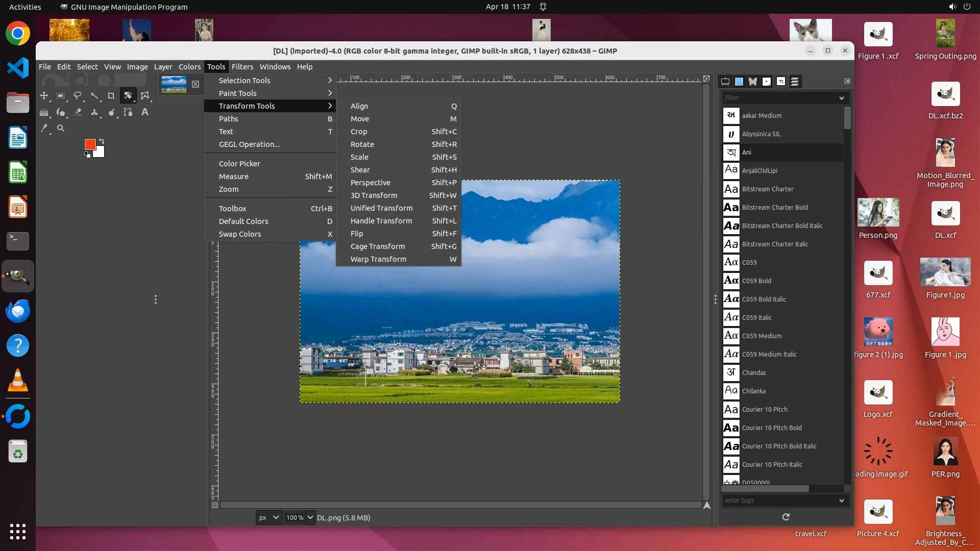Viewport: 980px width, 551px height.
Task: Choose Perspective from Transform Tools submenu
Action: (x=370, y=183)
